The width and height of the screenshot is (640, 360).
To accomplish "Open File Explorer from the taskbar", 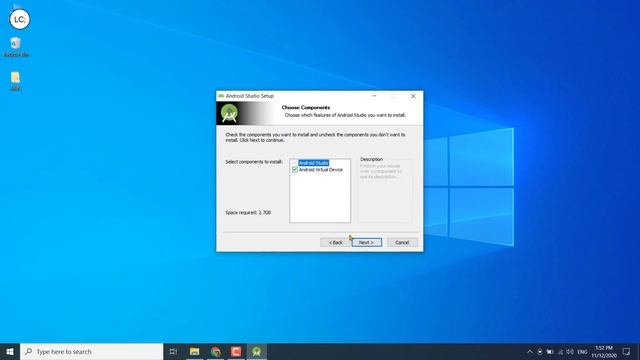I will [x=195, y=351].
